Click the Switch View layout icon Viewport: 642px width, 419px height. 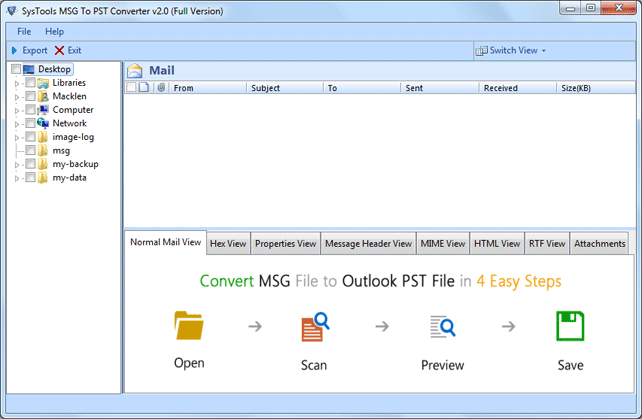pos(482,50)
